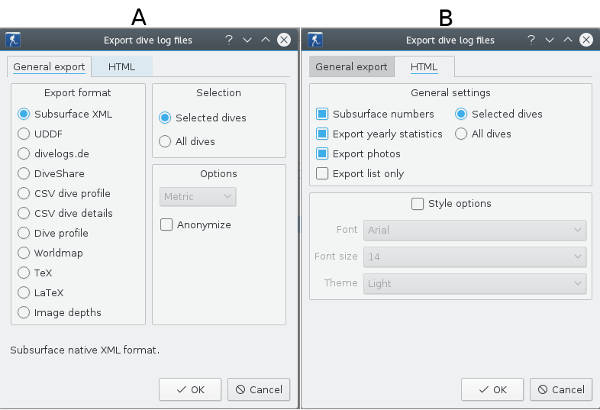Viewport: 600px width, 410px height.
Task: Select CSV dive details format
Action: 65,214
